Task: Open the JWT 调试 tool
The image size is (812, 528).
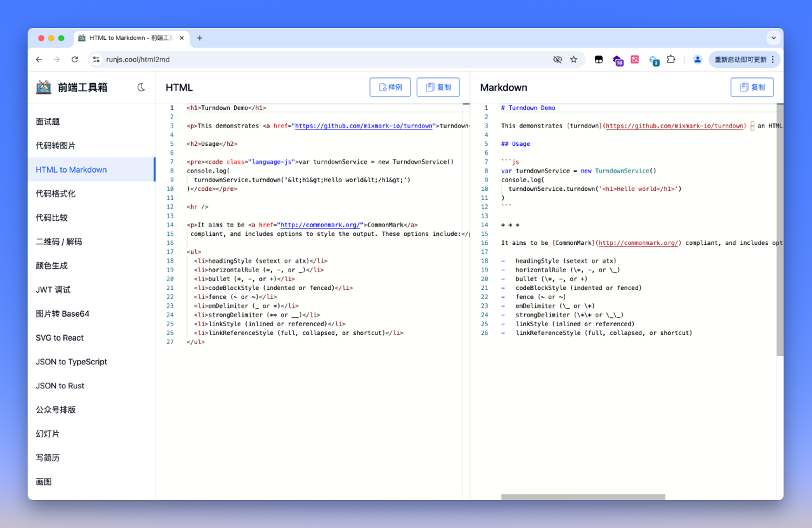Action: (x=91, y=290)
